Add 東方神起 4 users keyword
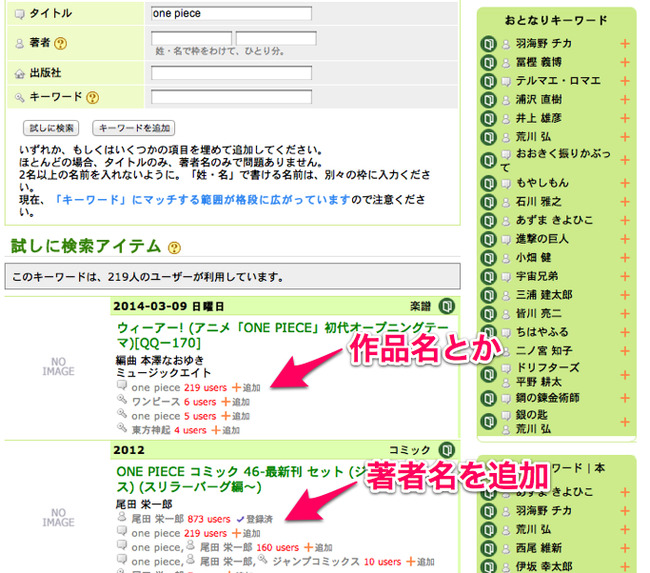The height and width of the screenshot is (573, 650). [226, 430]
